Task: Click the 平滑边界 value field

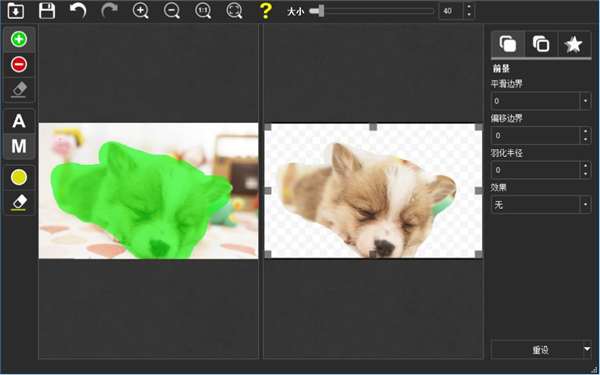Action: [535, 101]
